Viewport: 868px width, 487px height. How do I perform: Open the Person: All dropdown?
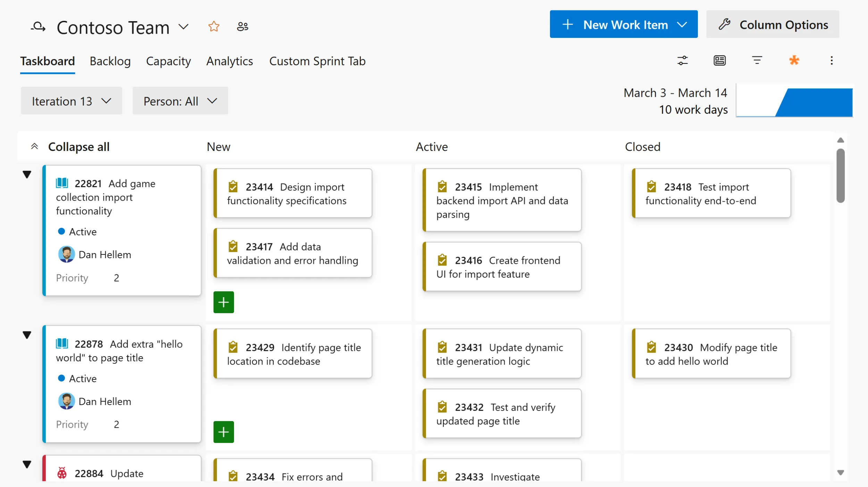(x=180, y=101)
